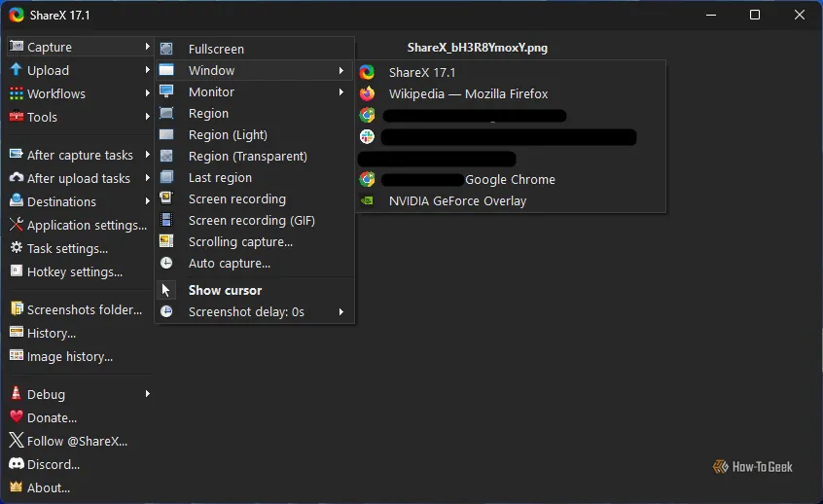Click the Fullscreen capture icon
Viewport: 823px width, 504px height.
point(166,49)
